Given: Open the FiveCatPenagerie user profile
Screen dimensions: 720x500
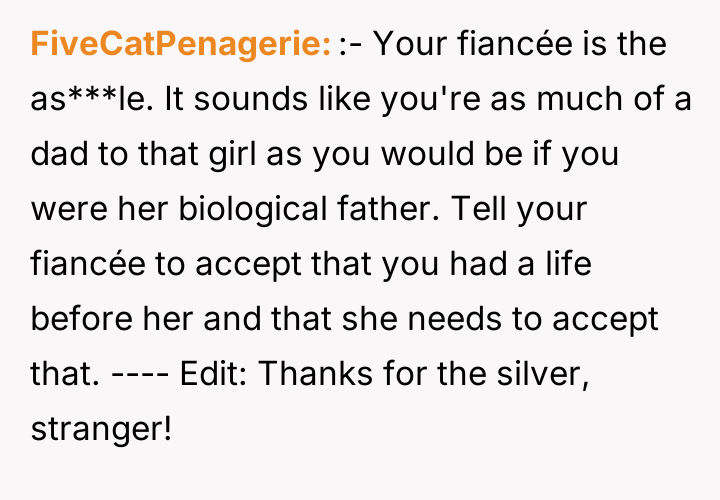Looking at the screenshot, I should 181,45.
